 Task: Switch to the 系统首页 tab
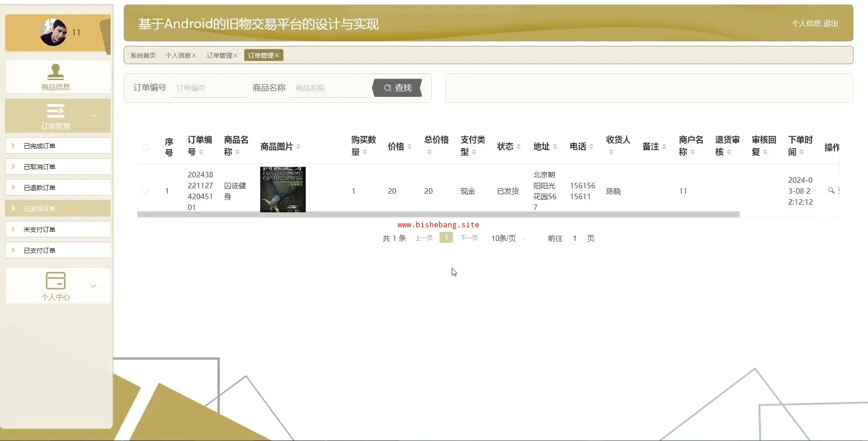(143, 55)
